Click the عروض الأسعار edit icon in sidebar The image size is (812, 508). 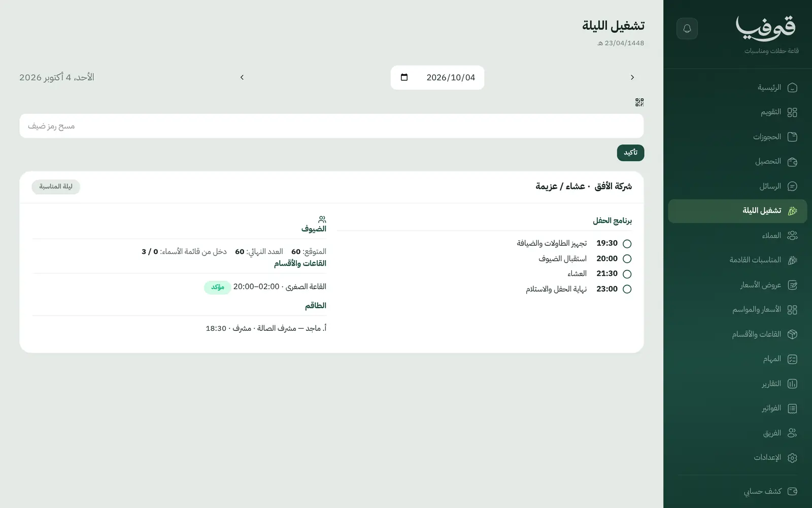pyautogui.click(x=792, y=285)
